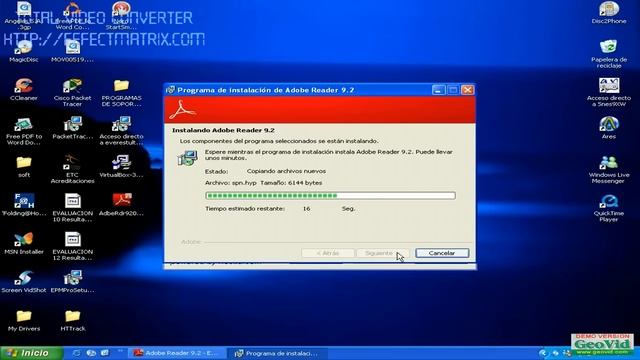Viewport: 640px width, 360px height.
Task: Open the soft folder icon
Action: coord(24,167)
